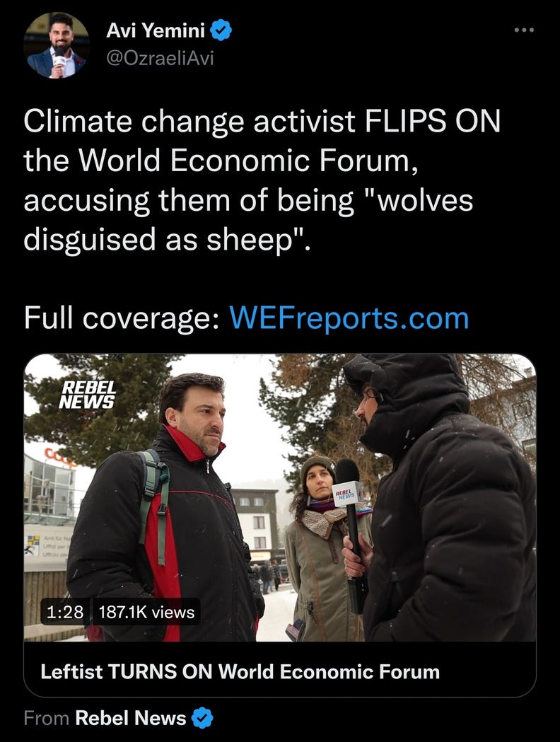Select the tweet text about wolves disguised as sheep
The width and height of the screenshot is (560, 742).
[x=262, y=180]
